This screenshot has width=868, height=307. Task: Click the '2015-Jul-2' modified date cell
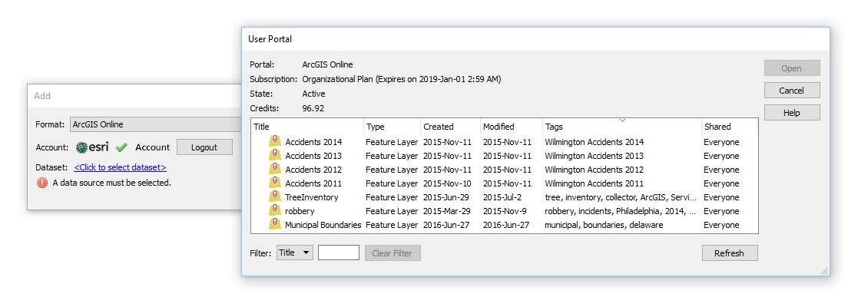click(502, 197)
